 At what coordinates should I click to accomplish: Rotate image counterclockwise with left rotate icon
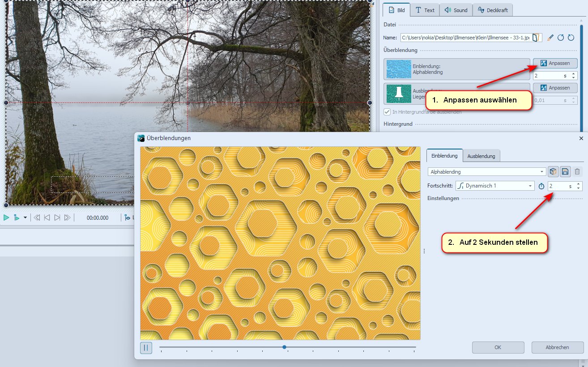(x=561, y=38)
